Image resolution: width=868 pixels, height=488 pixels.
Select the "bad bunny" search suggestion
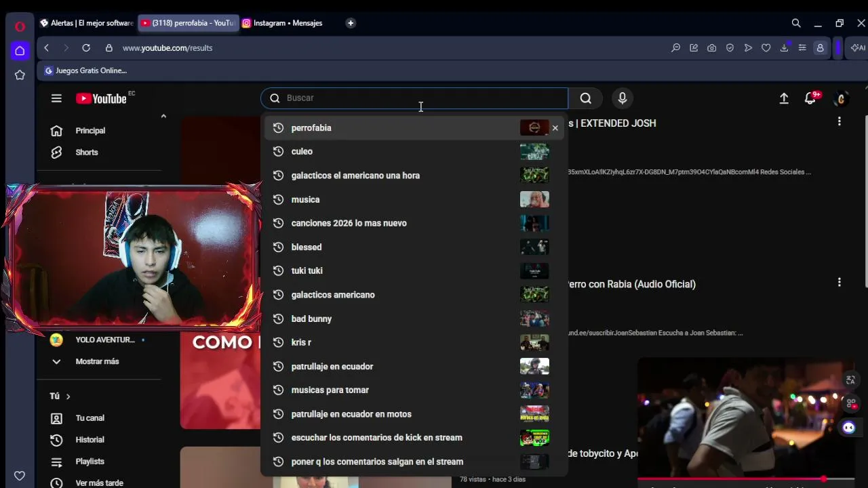(x=414, y=319)
